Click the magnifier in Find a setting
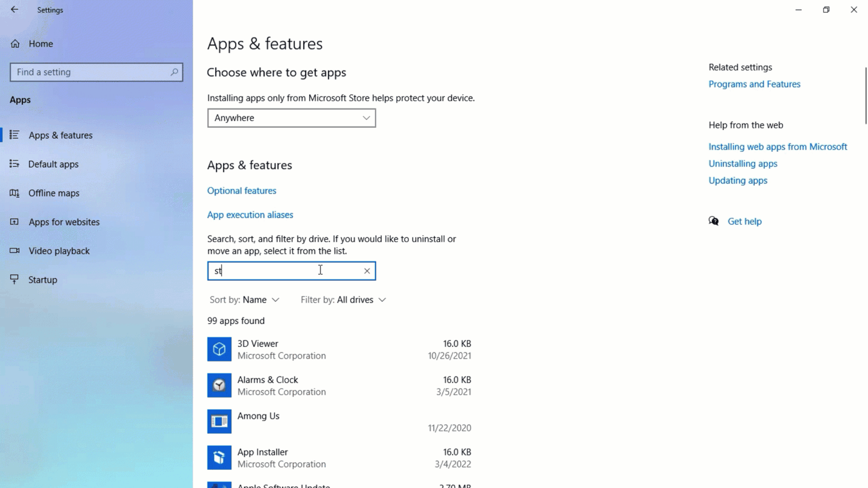The image size is (868, 488). [x=174, y=72]
